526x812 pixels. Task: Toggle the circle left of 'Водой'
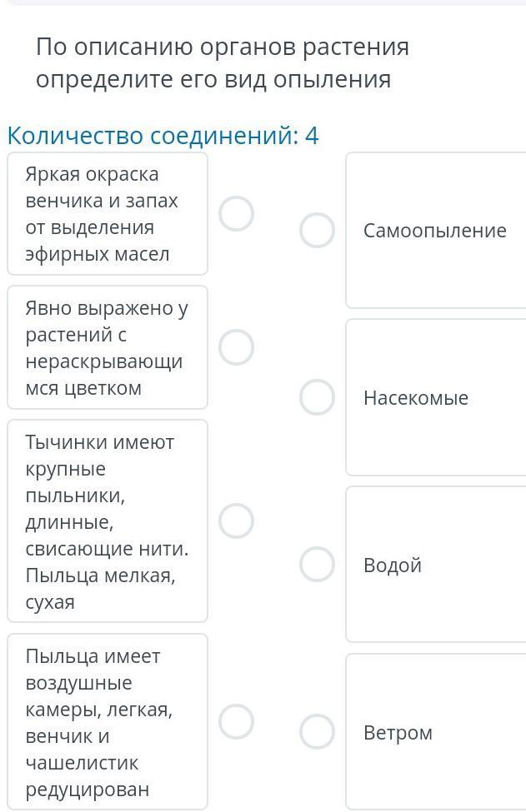(x=317, y=565)
